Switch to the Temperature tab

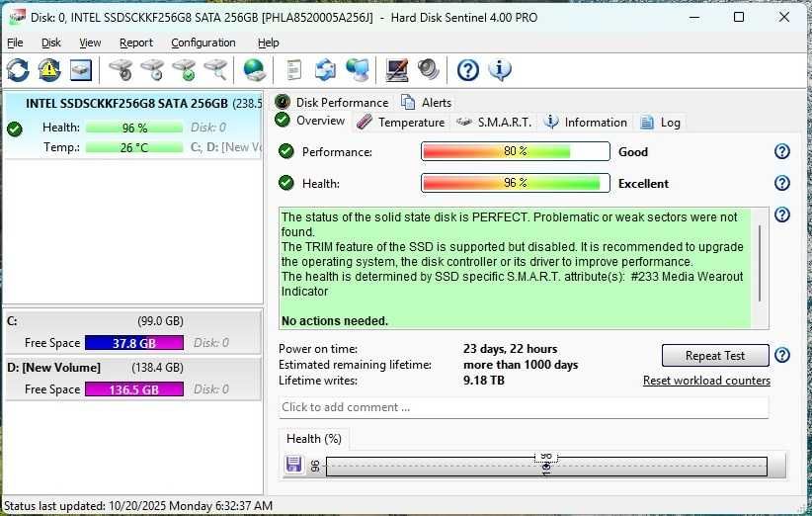[x=401, y=123]
